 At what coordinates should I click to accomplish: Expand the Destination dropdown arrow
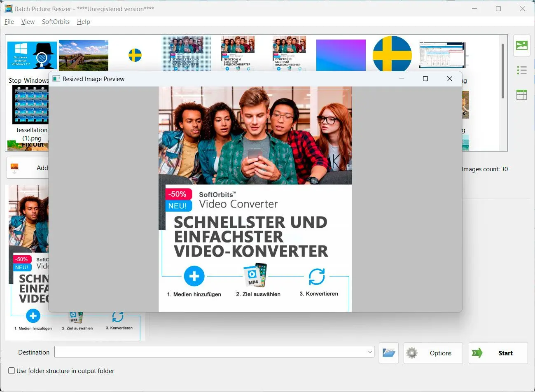click(369, 352)
